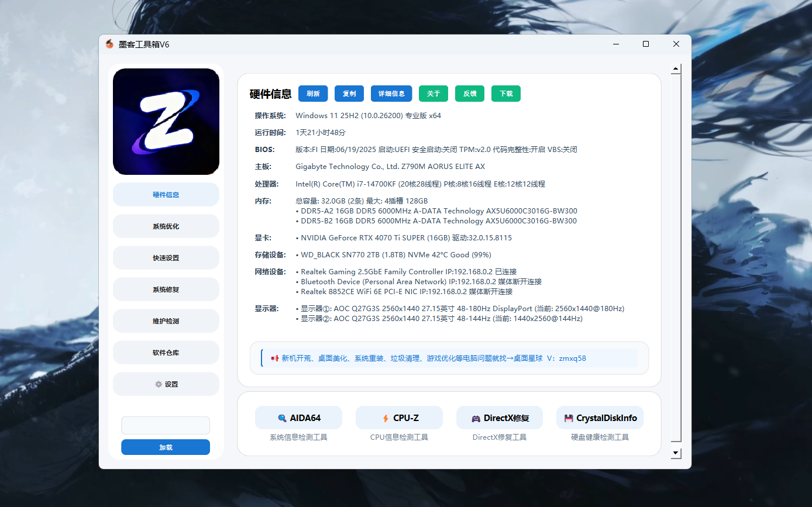The height and width of the screenshot is (507, 812).
Task: Open 维护检测 panel
Action: (166, 320)
